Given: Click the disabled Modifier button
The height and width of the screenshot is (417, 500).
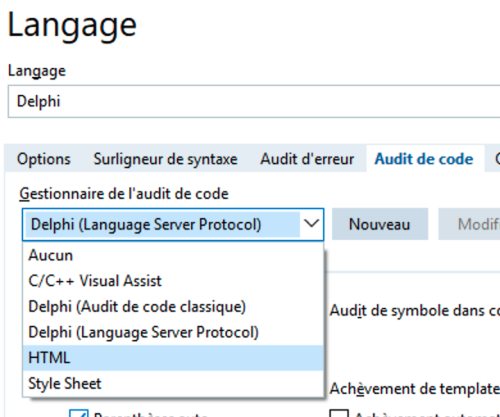Looking at the screenshot, I should (469, 224).
